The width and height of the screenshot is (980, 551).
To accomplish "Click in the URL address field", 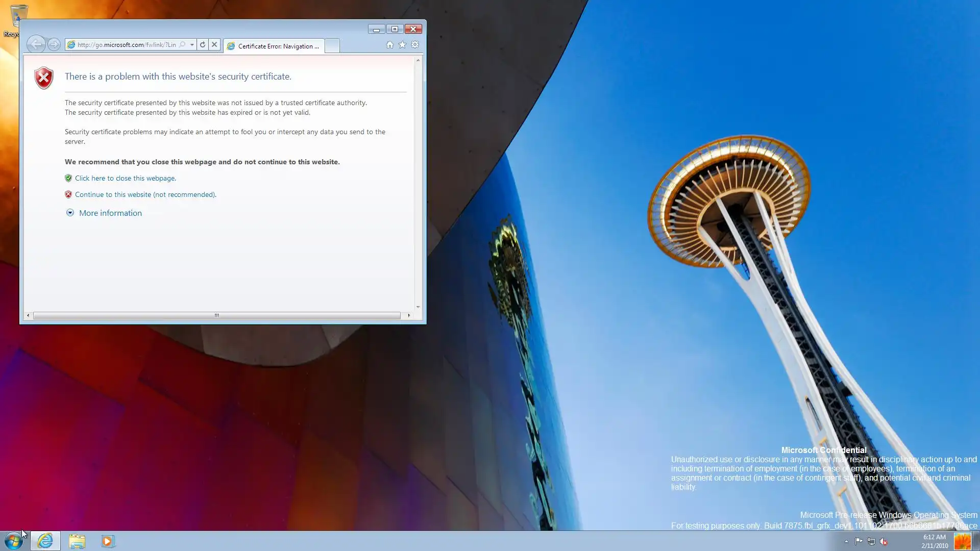I will click(126, 44).
